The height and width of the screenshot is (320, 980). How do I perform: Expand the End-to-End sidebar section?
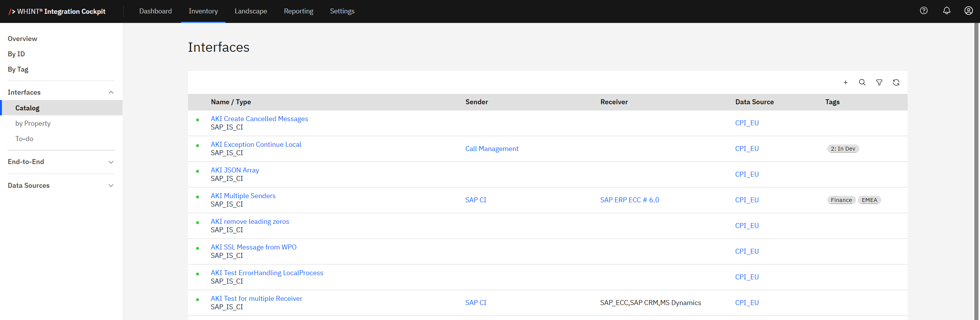111,162
